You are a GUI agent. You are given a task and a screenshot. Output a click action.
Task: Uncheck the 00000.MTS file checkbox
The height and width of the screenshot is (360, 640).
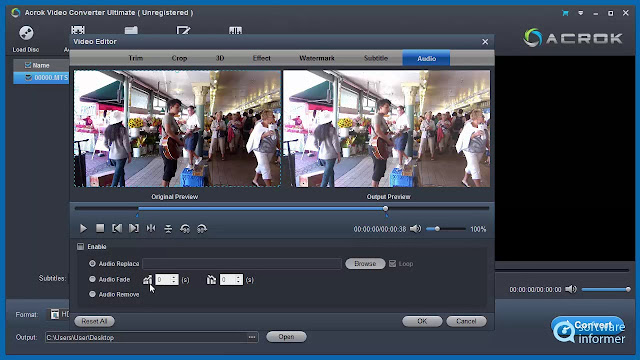click(28, 77)
